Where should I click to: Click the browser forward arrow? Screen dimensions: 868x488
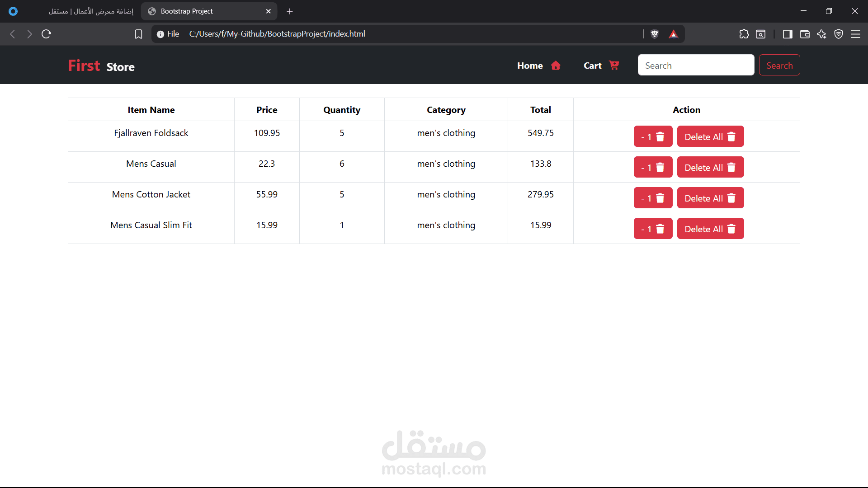tap(29, 34)
